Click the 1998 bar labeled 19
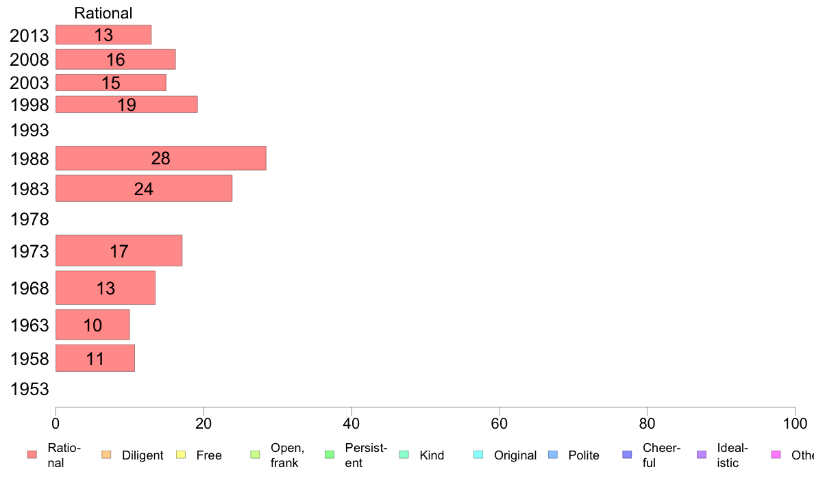814x504 pixels. (x=127, y=104)
